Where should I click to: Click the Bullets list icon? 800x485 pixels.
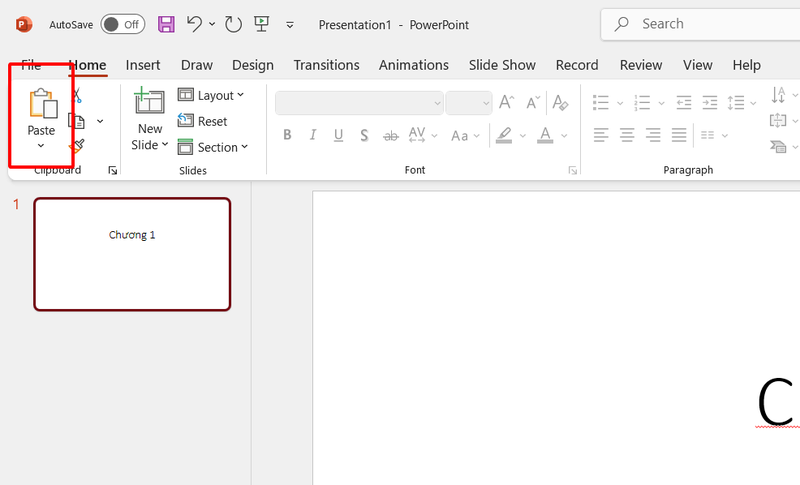601,103
